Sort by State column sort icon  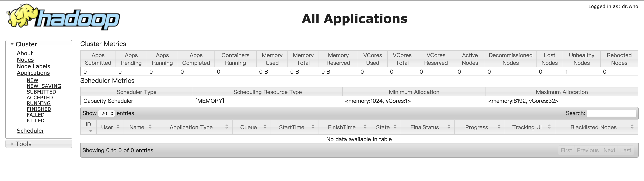pyautogui.click(x=395, y=127)
